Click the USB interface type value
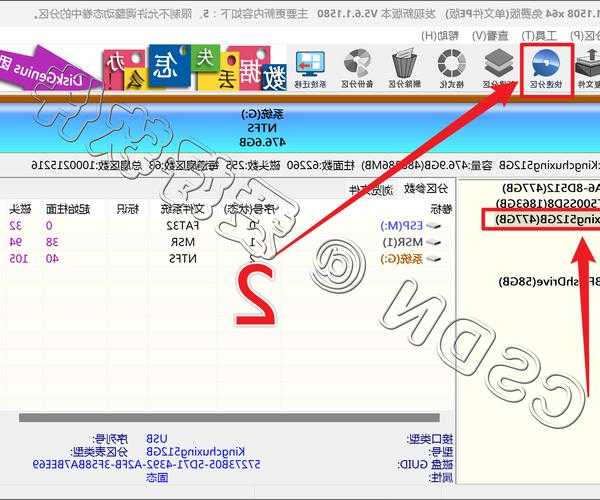Screen dimensions: 600x500 coord(157,439)
